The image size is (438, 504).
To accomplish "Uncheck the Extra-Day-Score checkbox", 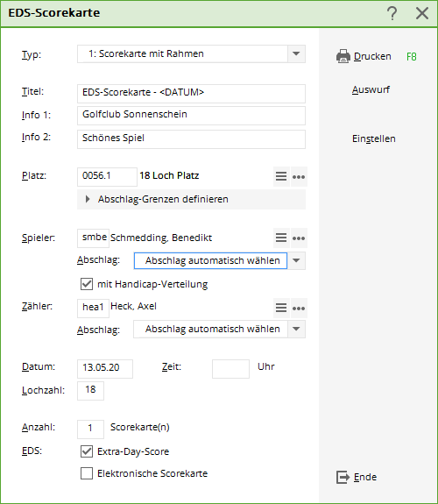I will (87, 451).
